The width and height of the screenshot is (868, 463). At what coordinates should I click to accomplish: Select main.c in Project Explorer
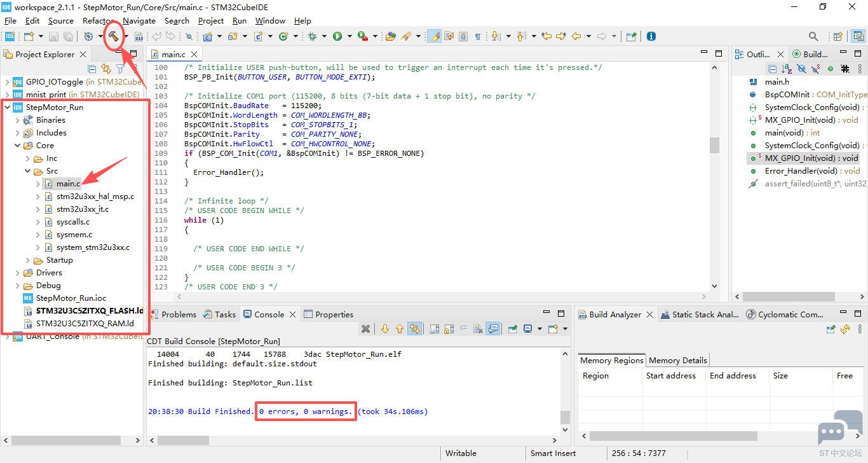point(68,183)
